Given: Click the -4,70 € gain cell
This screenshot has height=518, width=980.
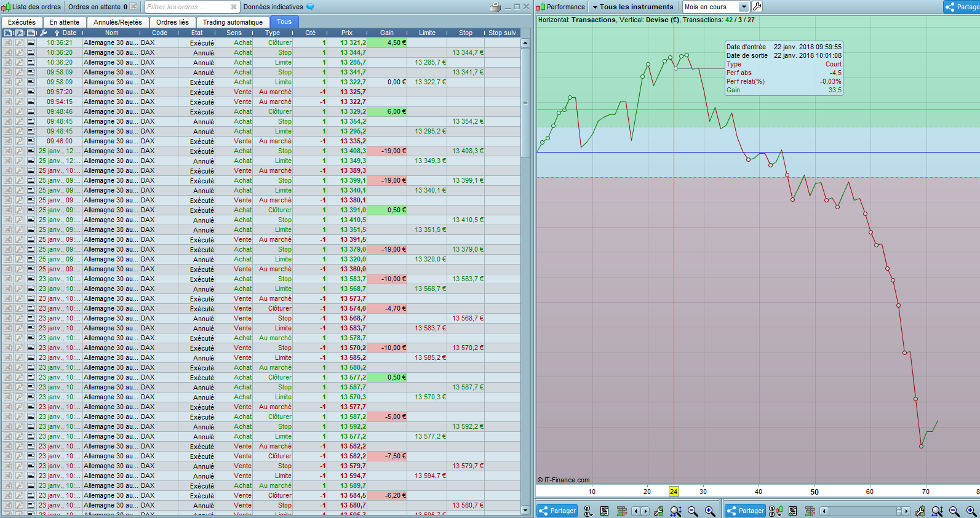Looking at the screenshot, I should coord(387,309).
